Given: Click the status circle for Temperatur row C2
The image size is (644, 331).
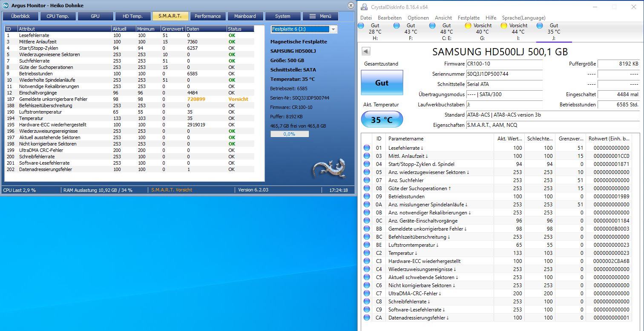Looking at the screenshot, I should tap(366, 253).
